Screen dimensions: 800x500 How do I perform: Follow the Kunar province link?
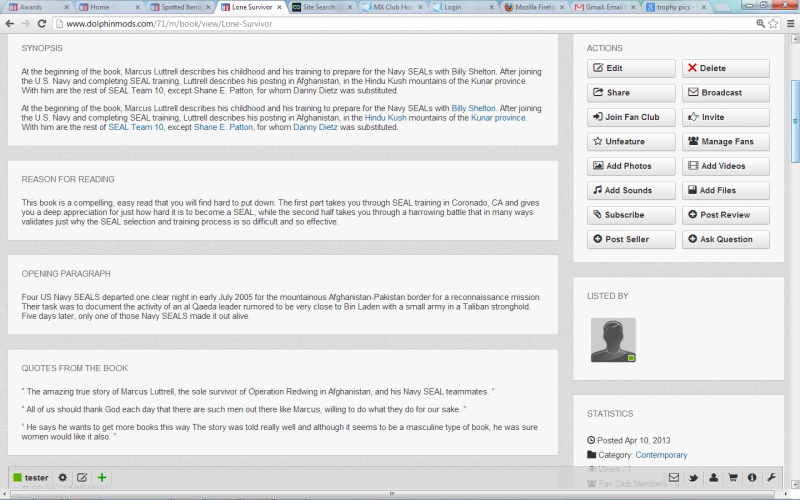[498, 118]
